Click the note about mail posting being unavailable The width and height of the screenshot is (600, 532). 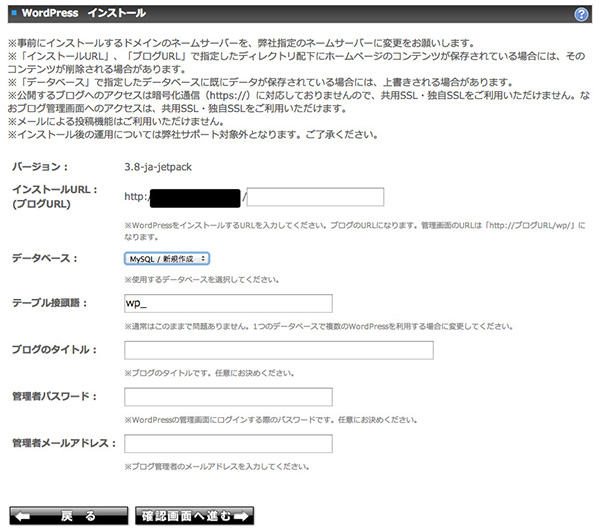pos(116,122)
